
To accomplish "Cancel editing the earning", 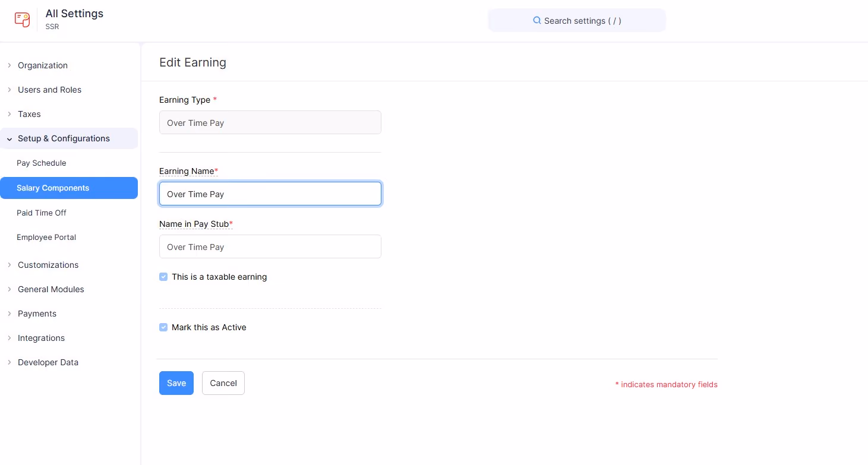I will (x=223, y=383).
